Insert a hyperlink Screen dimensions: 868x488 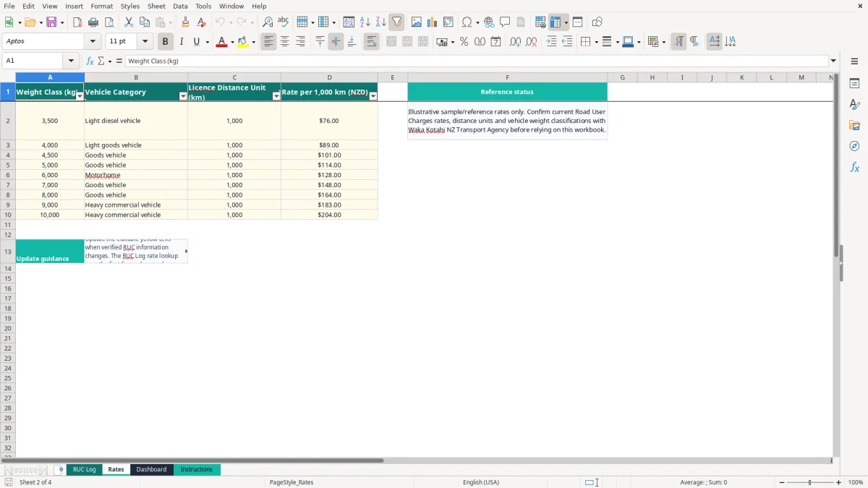pyautogui.click(x=489, y=22)
